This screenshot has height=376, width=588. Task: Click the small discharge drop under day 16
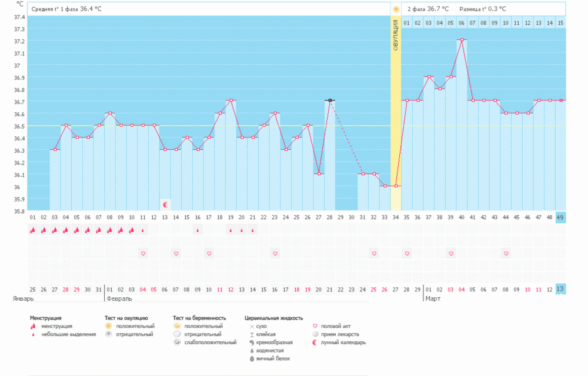click(x=198, y=230)
